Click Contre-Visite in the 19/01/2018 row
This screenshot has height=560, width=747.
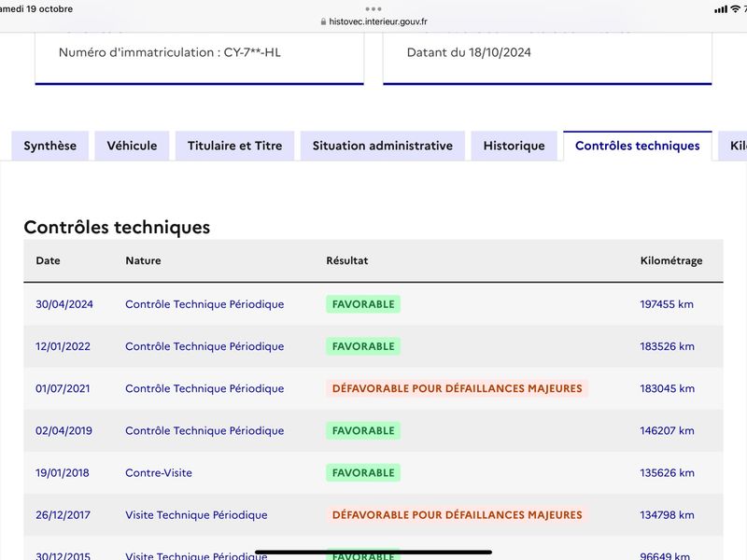click(159, 473)
